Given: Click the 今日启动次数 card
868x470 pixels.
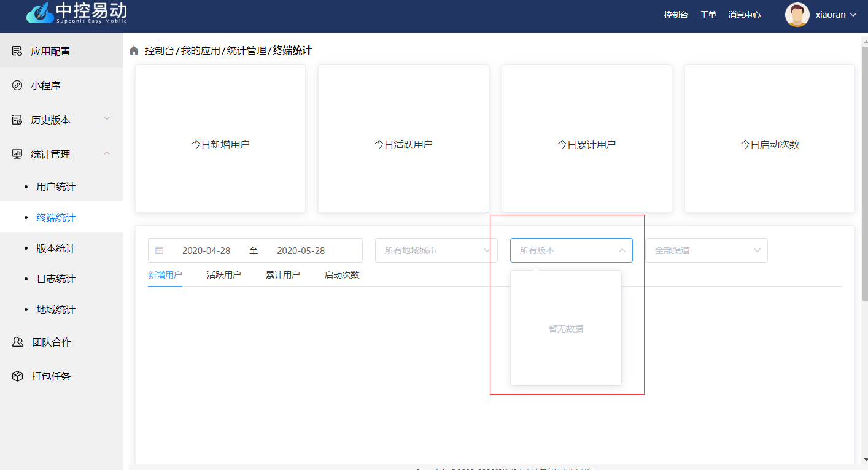Looking at the screenshot, I should tap(770, 139).
